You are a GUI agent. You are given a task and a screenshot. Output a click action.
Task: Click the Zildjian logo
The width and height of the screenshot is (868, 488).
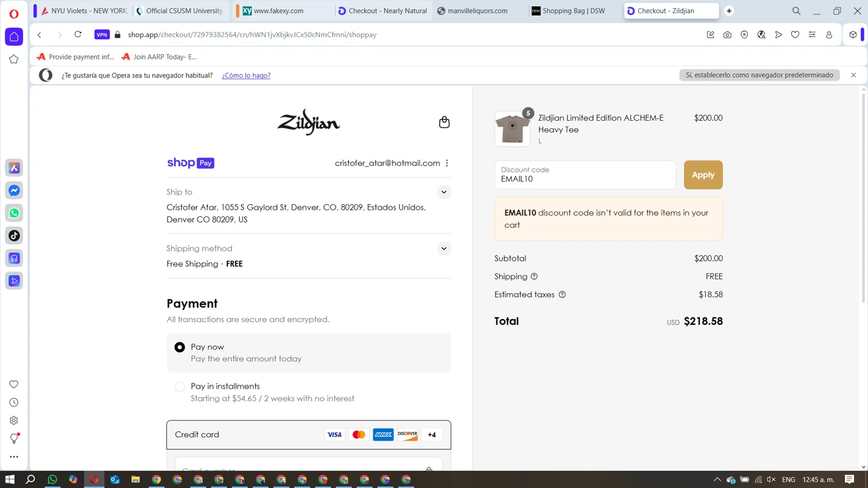point(308,122)
